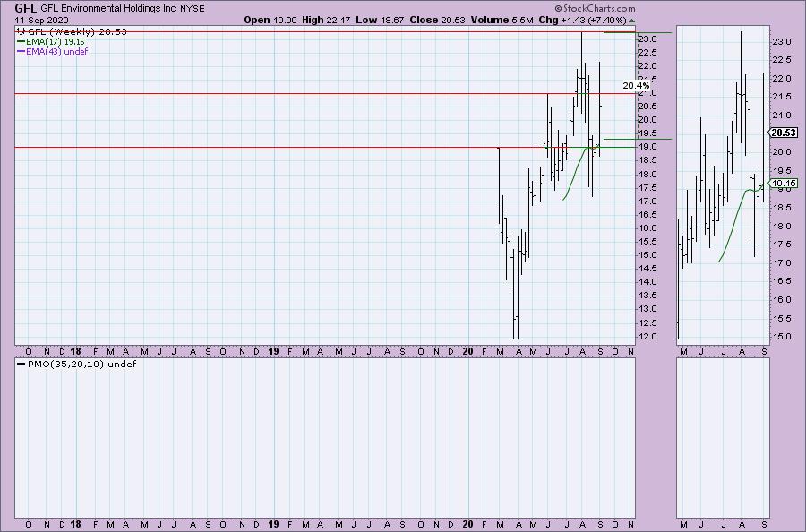Click the PMO(35,20,10) undef indicator label
This screenshot has height=532, width=806.
[81, 364]
